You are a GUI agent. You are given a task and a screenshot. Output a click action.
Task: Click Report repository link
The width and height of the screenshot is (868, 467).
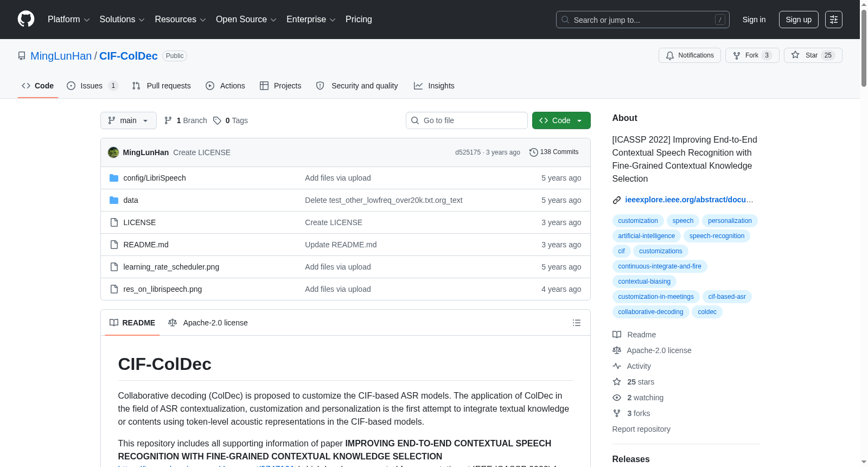(641, 429)
